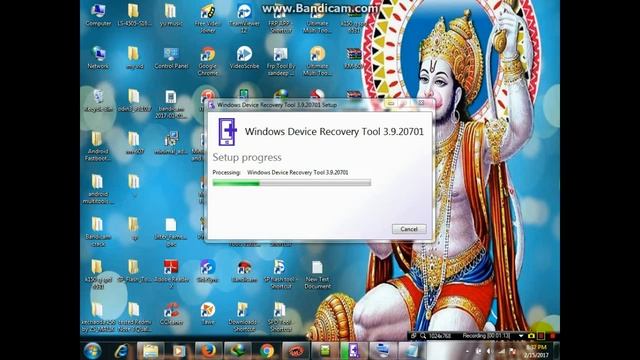Image resolution: width=640 pixels, height=360 pixels.
Task: Select the Frp Tool By sandeep shortcut
Action: (x=280, y=61)
